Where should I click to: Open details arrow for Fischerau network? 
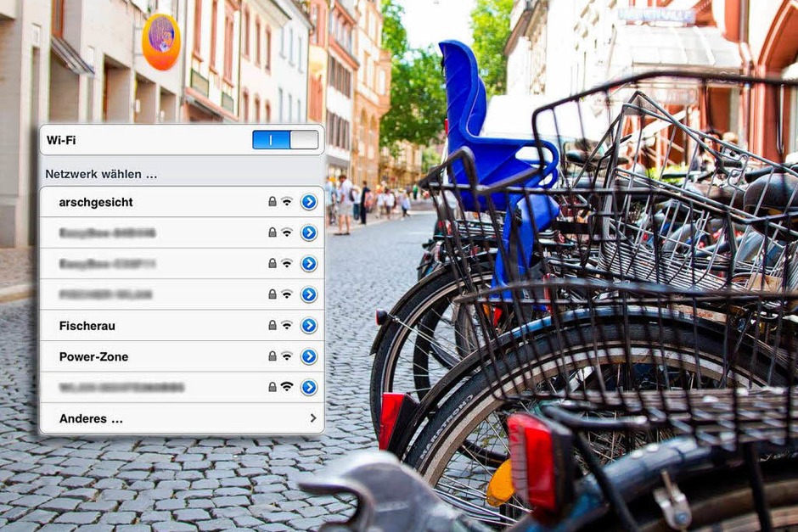309,326
